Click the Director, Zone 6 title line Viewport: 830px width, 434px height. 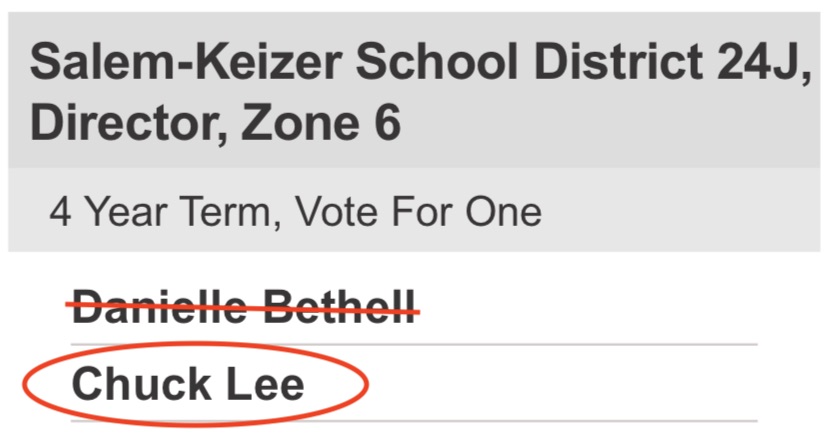coord(215,123)
